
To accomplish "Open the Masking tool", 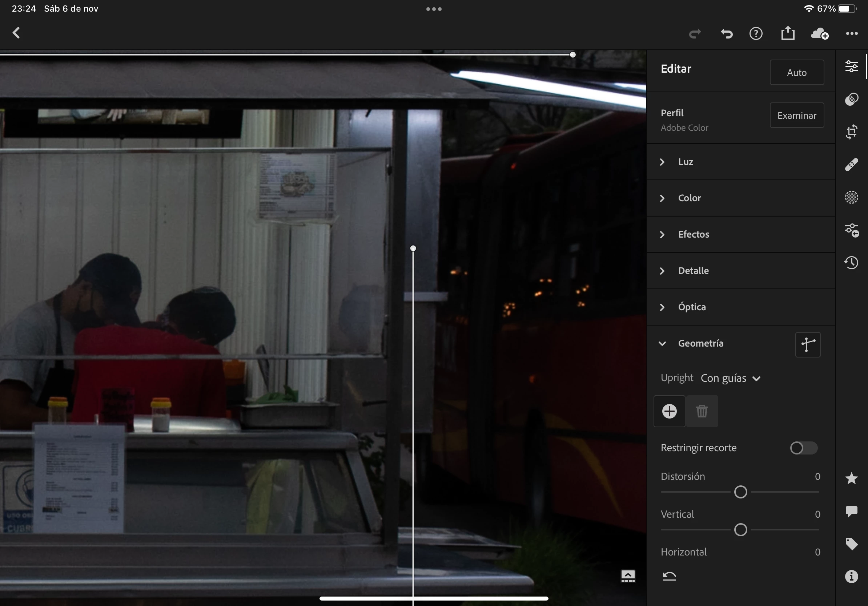I will click(x=851, y=197).
